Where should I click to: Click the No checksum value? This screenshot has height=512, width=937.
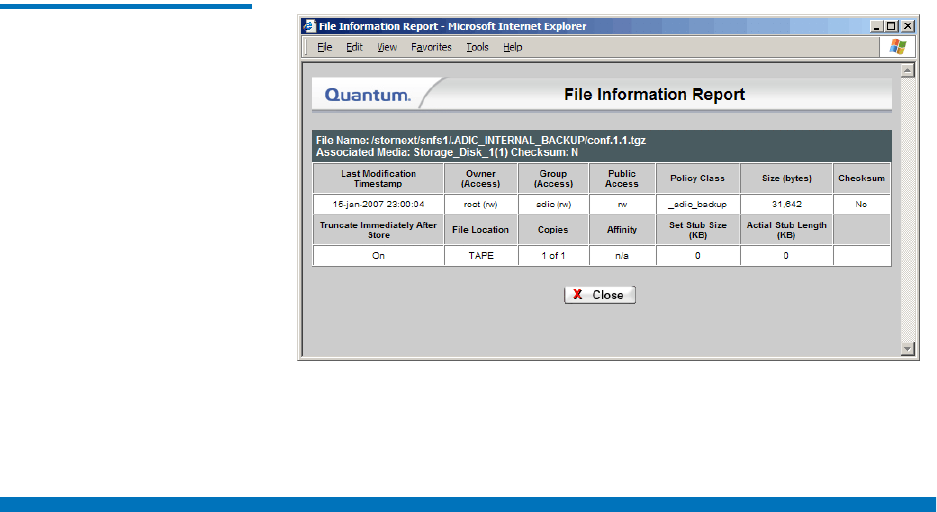tap(861, 204)
